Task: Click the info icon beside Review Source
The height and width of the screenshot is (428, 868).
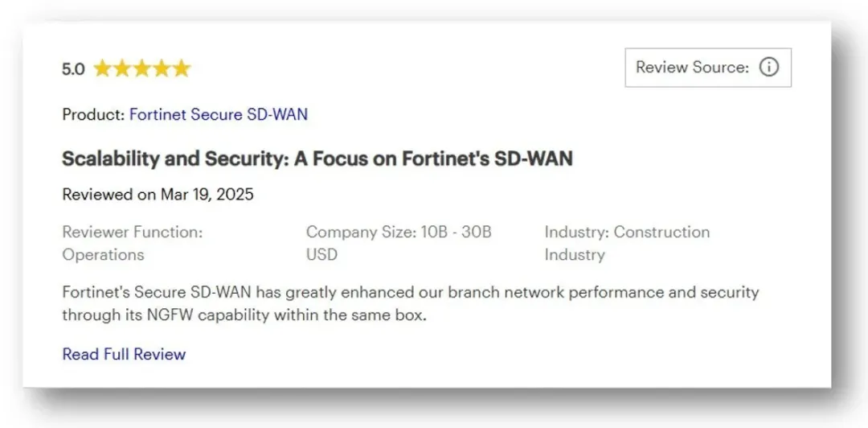Action: (769, 68)
